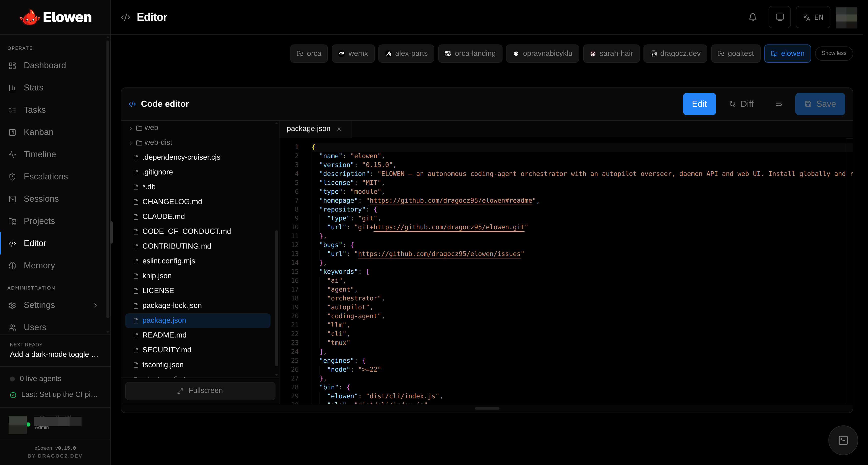
Task: Open *.db file
Action: click(x=198, y=187)
